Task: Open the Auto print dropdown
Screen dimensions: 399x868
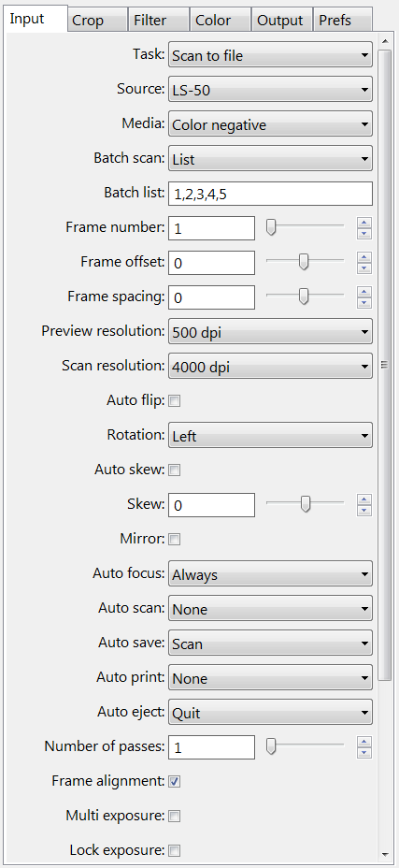Action: click(270, 678)
